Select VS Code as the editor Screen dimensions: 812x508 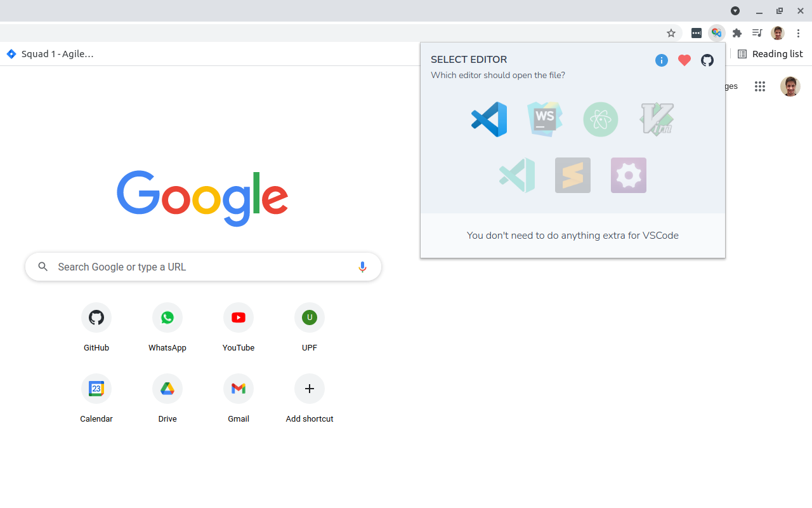488,119
